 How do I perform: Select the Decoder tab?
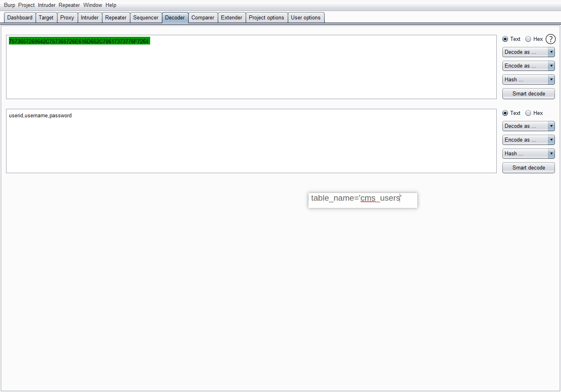175,18
